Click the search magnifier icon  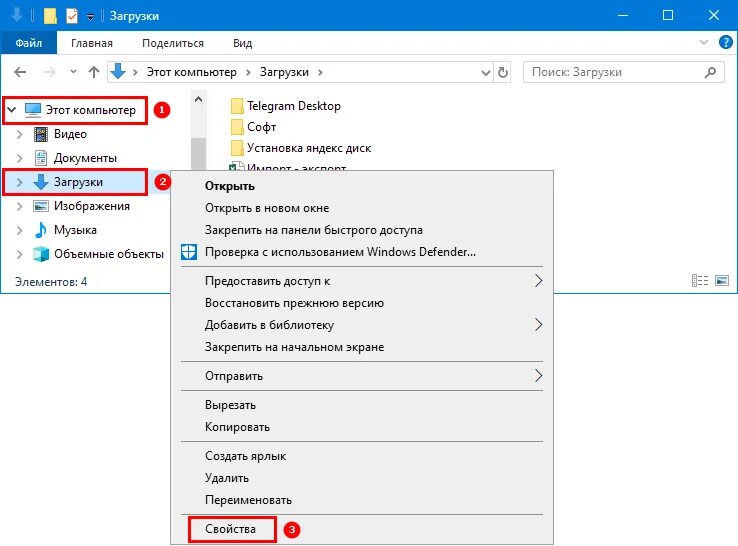click(x=711, y=72)
